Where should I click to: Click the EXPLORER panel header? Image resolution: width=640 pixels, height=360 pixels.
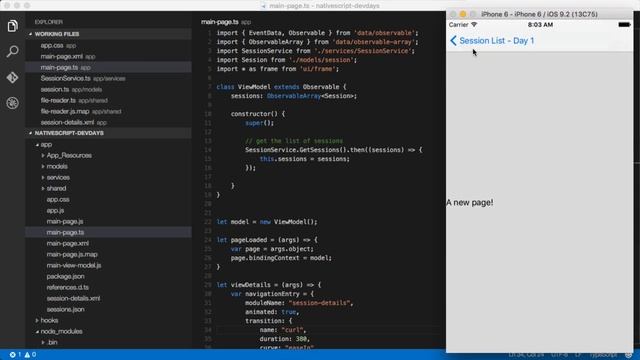(x=49, y=22)
